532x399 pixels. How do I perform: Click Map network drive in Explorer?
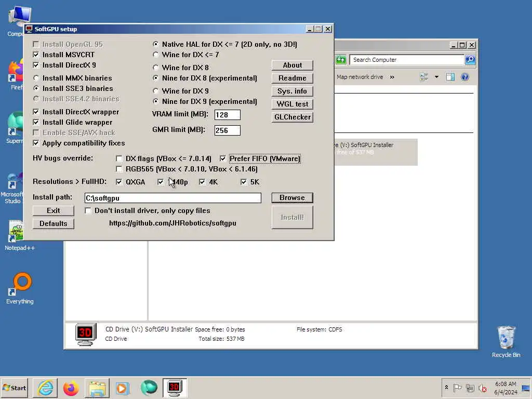point(360,77)
